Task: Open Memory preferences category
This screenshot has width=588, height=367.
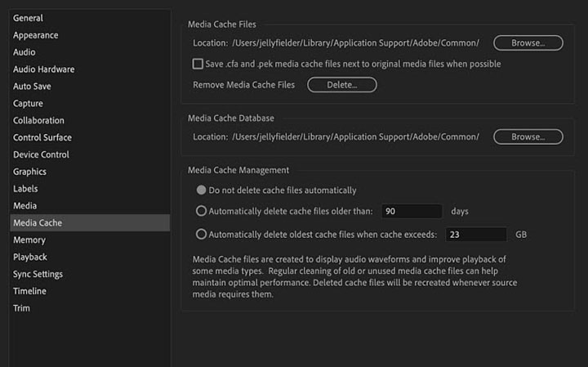Action: 29,240
